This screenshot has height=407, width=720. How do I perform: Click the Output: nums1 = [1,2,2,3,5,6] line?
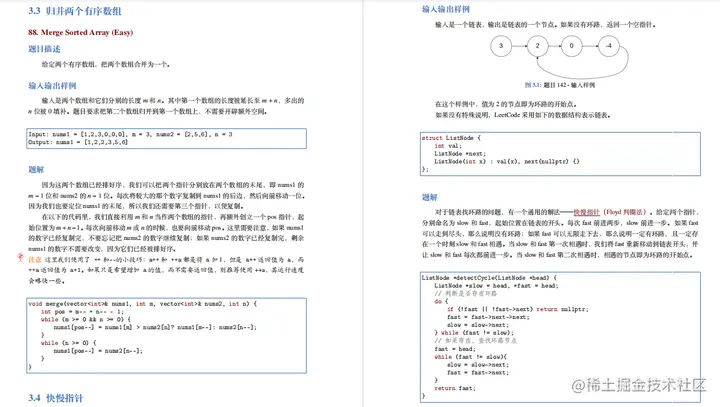click(78, 142)
